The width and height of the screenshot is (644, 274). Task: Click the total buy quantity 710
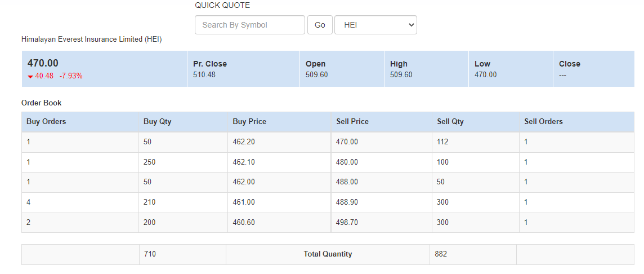point(150,254)
